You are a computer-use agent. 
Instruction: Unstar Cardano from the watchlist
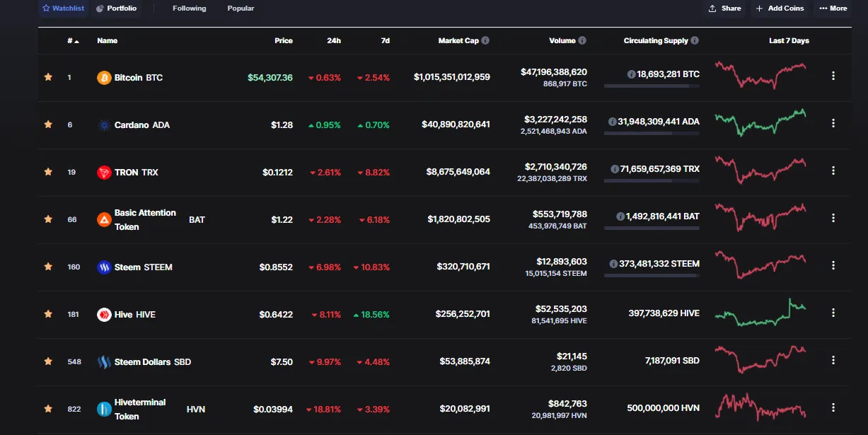48,124
